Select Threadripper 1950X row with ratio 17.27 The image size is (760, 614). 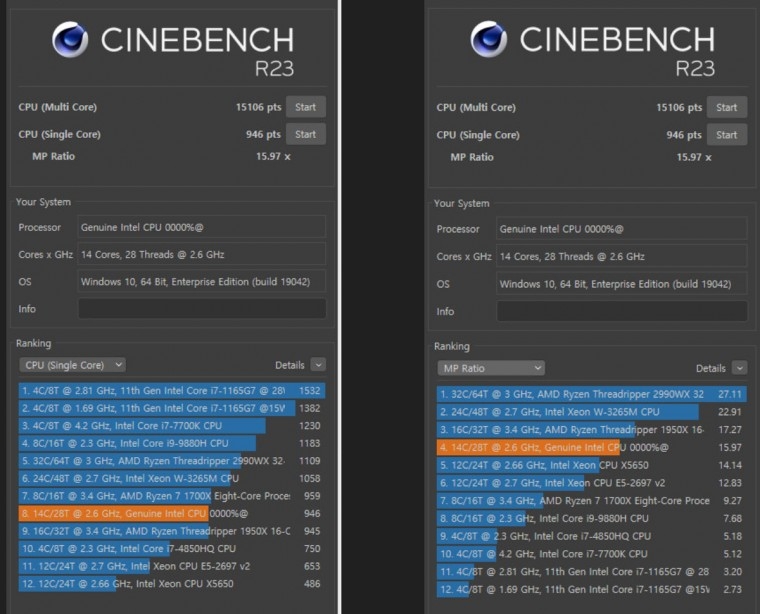point(591,430)
